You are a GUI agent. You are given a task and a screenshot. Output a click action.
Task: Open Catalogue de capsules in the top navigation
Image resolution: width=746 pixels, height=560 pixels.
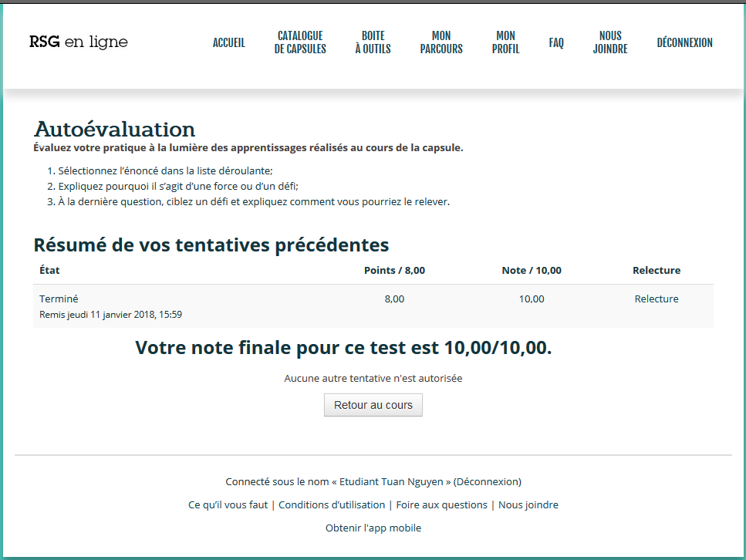[300, 42]
